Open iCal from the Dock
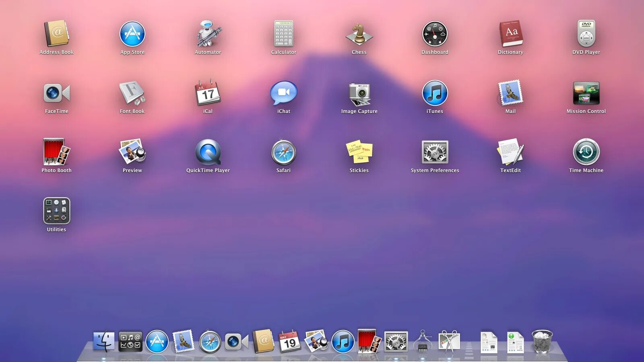The width and height of the screenshot is (644, 362). coord(290,341)
